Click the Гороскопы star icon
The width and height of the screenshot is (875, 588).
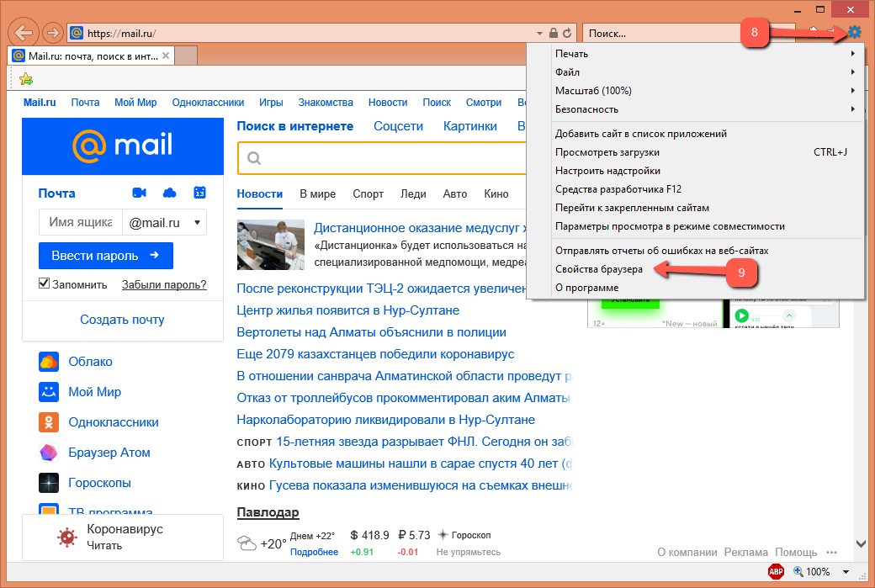(x=49, y=483)
